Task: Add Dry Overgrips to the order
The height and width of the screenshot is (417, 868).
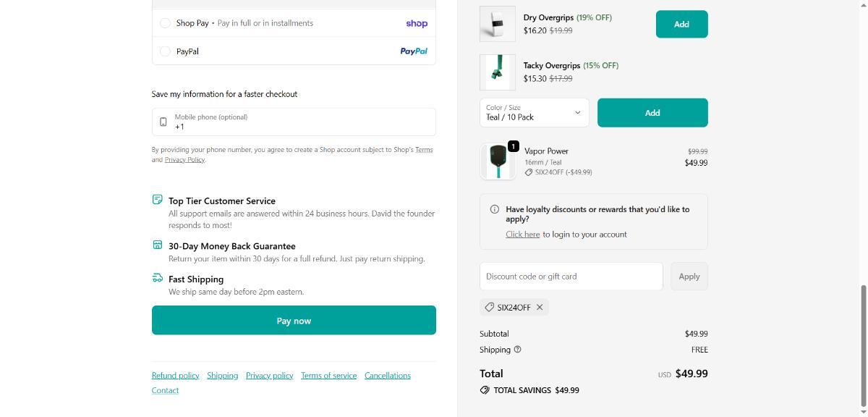Action: 681,25
